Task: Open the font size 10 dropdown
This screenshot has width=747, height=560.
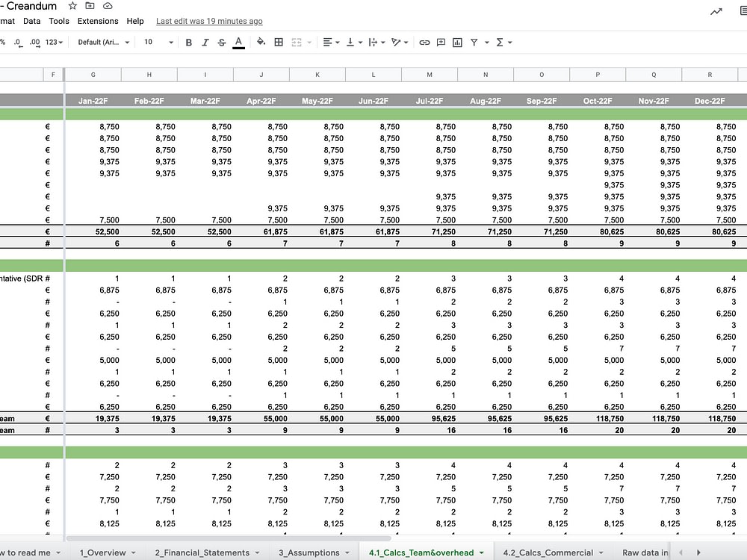Action: [x=158, y=43]
